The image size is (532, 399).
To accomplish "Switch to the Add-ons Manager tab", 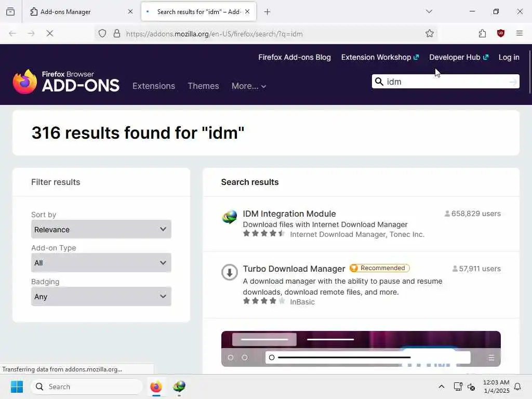I will click(81, 11).
